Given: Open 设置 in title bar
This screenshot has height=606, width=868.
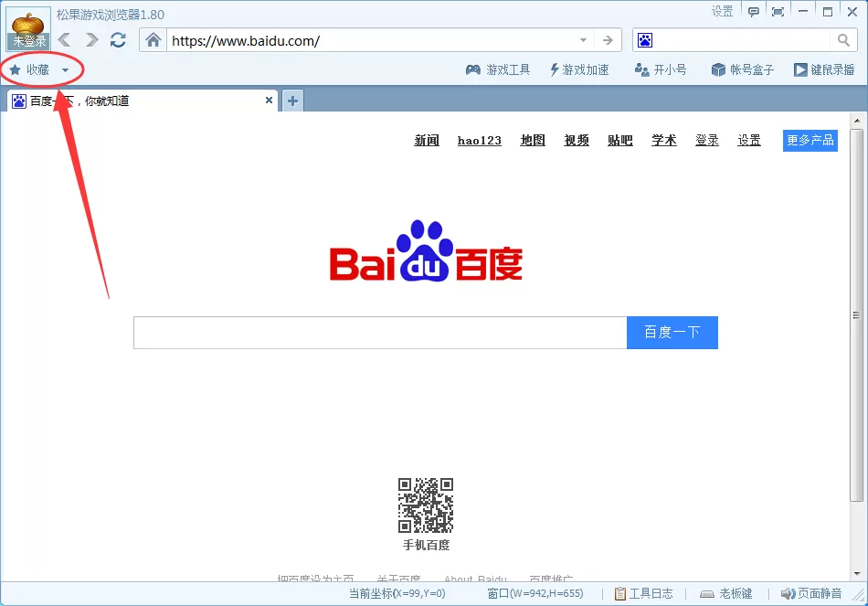Looking at the screenshot, I should (x=723, y=12).
